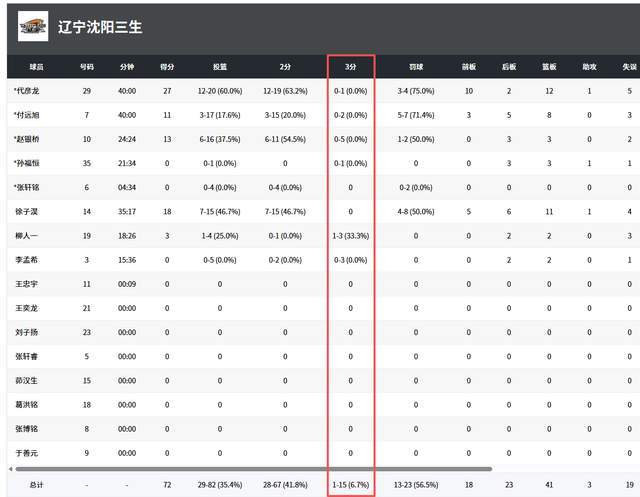Click 1-3 (33.3%) three-point cell
Screen dimensions: 640x497
351,235
